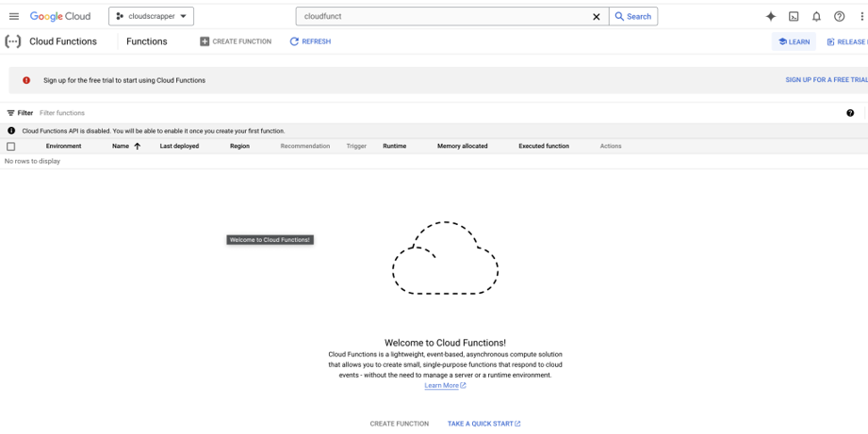Viewport: 868px width, 434px height.
Task: Select the Functions heading
Action: click(x=147, y=41)
